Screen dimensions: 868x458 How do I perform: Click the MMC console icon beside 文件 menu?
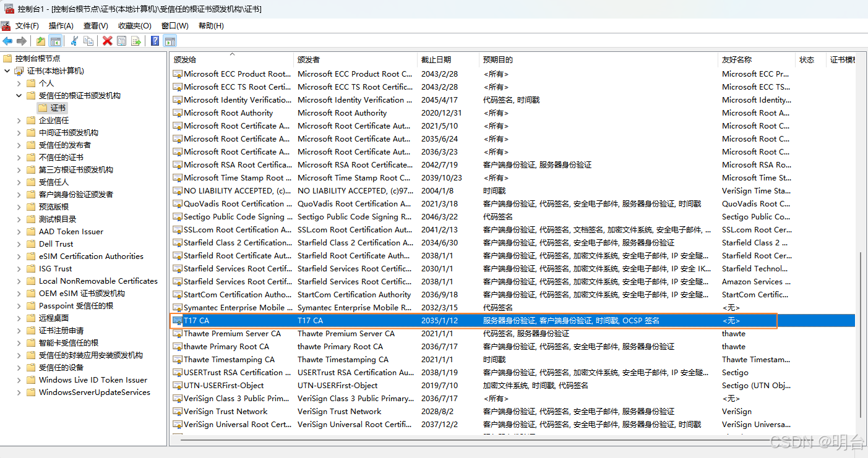(6, 25)
